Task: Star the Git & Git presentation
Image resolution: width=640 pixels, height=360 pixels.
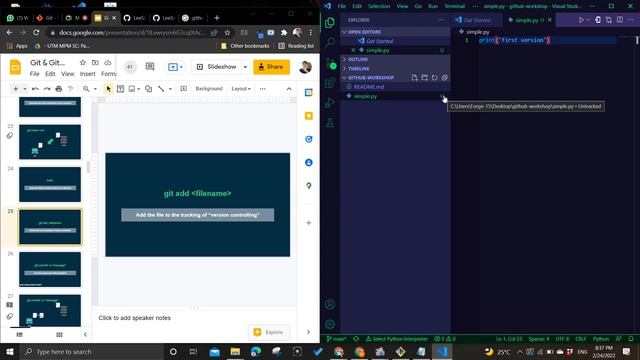Action: (x=83, y=62)
